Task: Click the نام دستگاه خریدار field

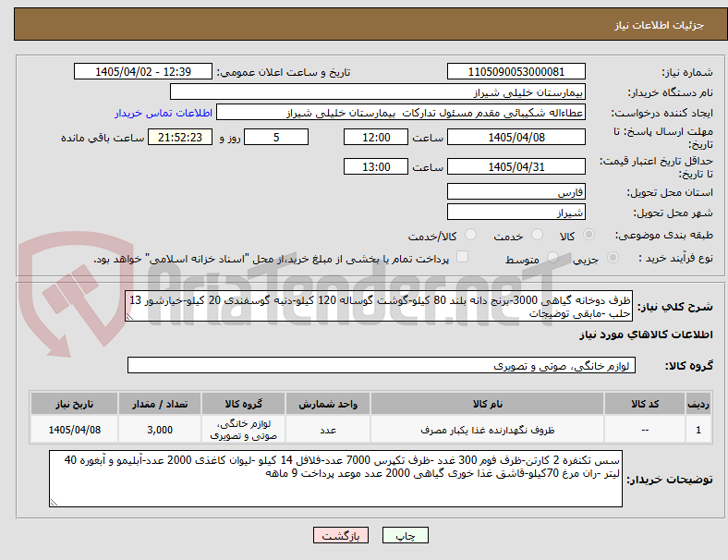Action: point(378,91)
